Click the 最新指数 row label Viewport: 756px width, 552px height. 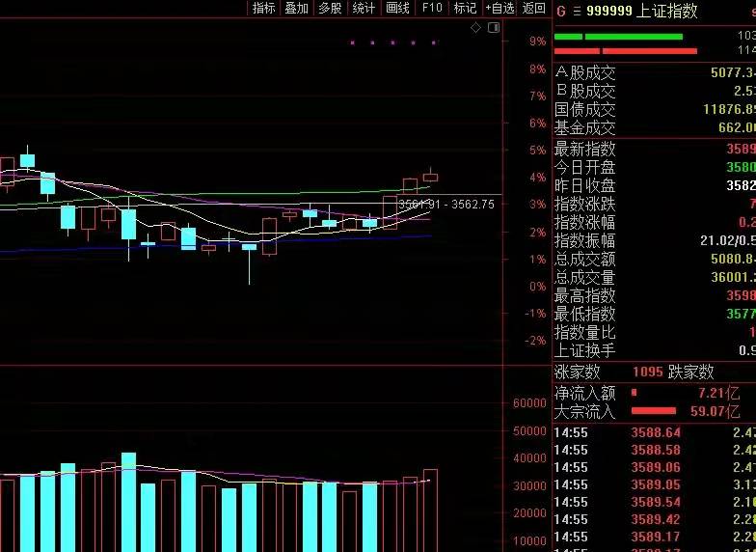(584, 149)
